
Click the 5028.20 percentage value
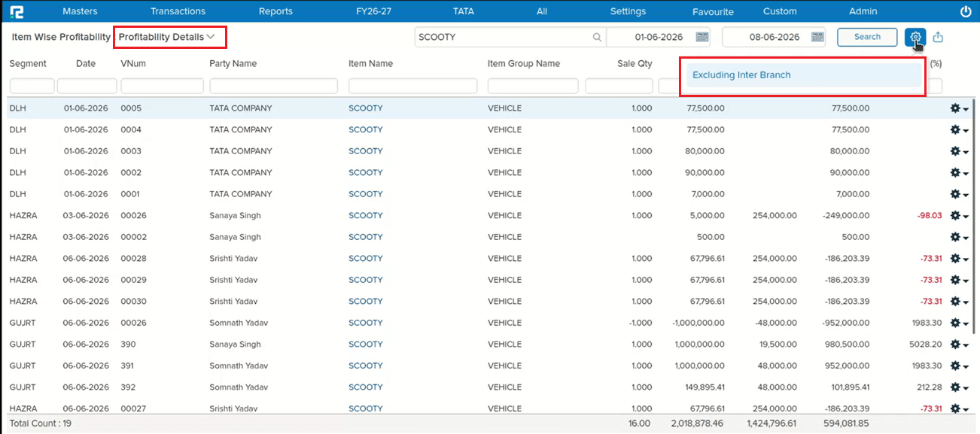click(926, 344)
